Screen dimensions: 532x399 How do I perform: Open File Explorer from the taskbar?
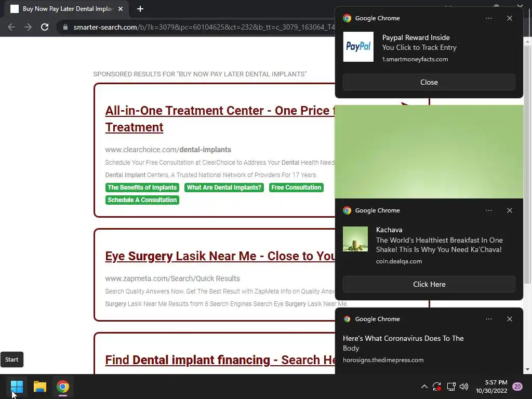pos(39,387)
